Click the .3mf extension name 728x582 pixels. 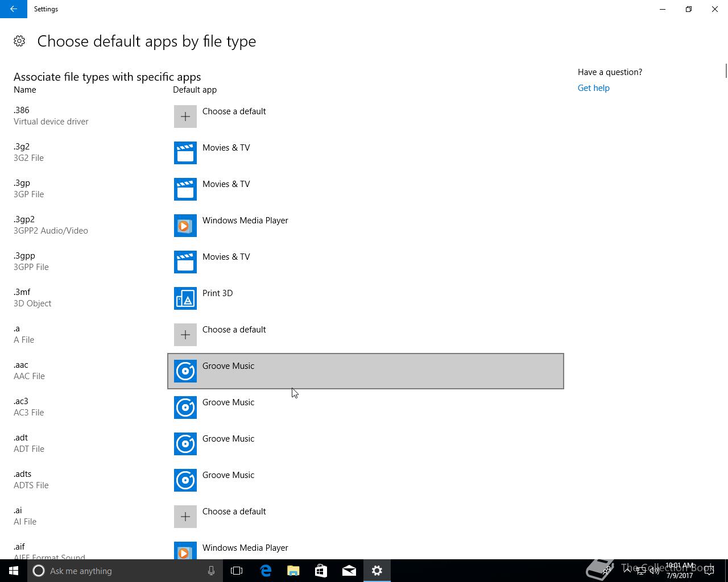coord(22,292)
